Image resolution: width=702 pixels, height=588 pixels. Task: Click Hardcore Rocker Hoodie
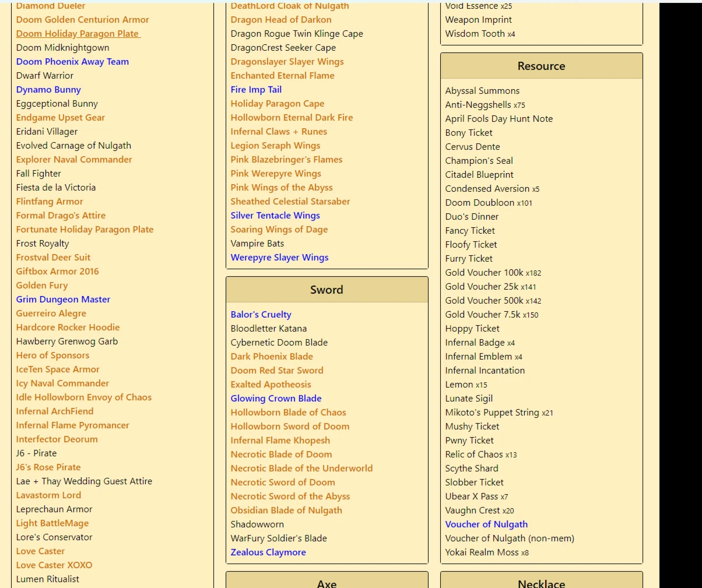click(x=68, y=328)
